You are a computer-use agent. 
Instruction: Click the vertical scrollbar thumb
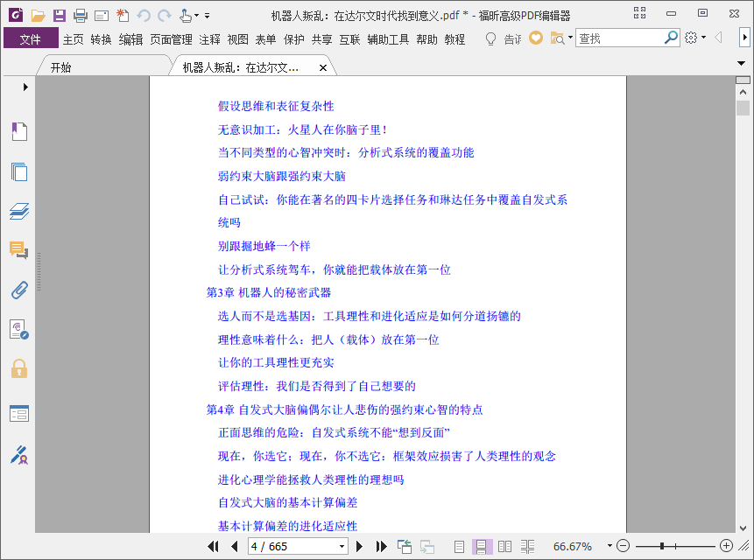point(743,108)
